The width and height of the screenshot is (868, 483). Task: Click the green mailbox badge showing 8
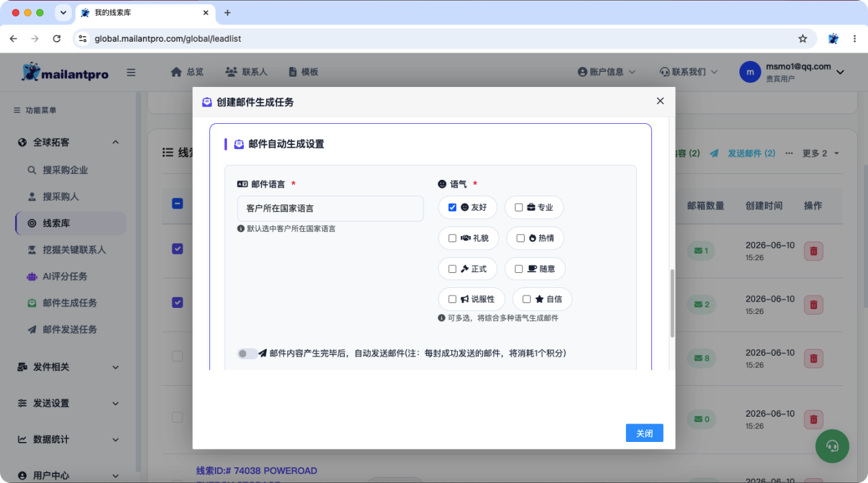702,358
